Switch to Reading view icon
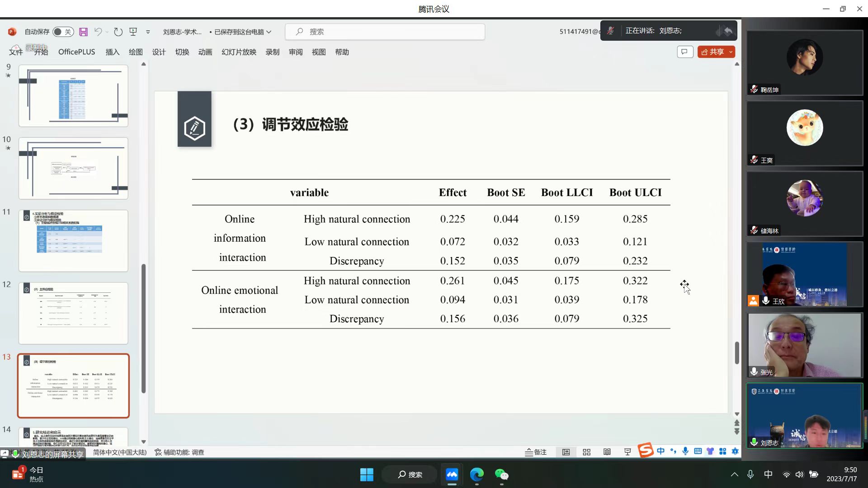The width and height of the screenshot is (868, 488). click(x=607, y=452)
